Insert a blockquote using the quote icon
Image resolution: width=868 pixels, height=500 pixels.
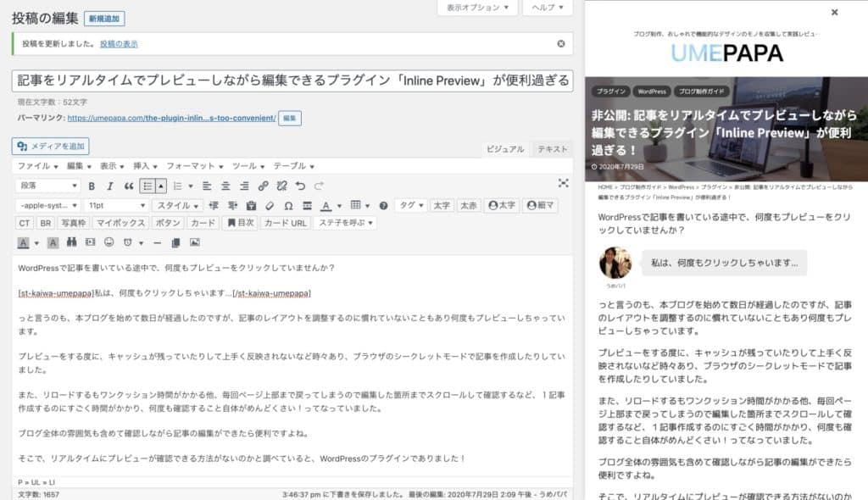(x=127, y=186)
